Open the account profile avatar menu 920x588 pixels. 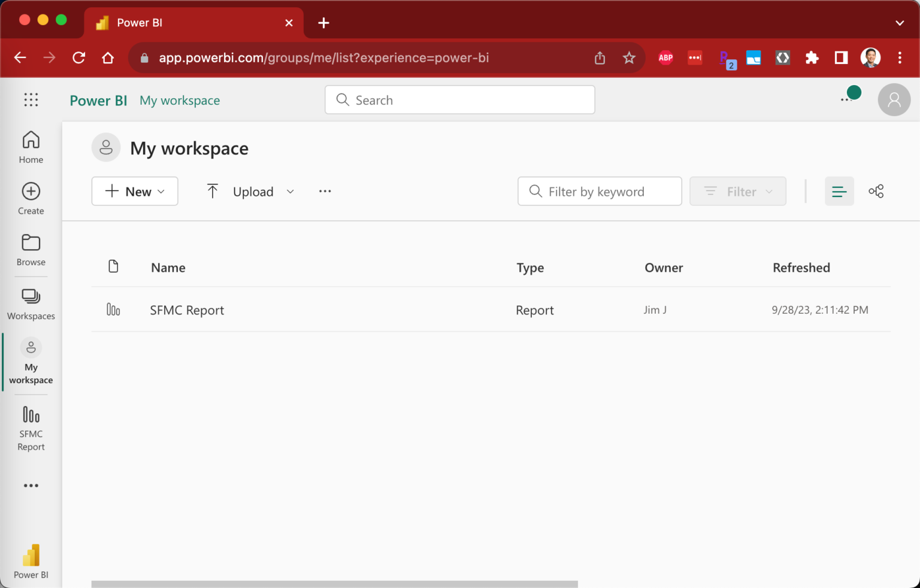tap(894, 99)
